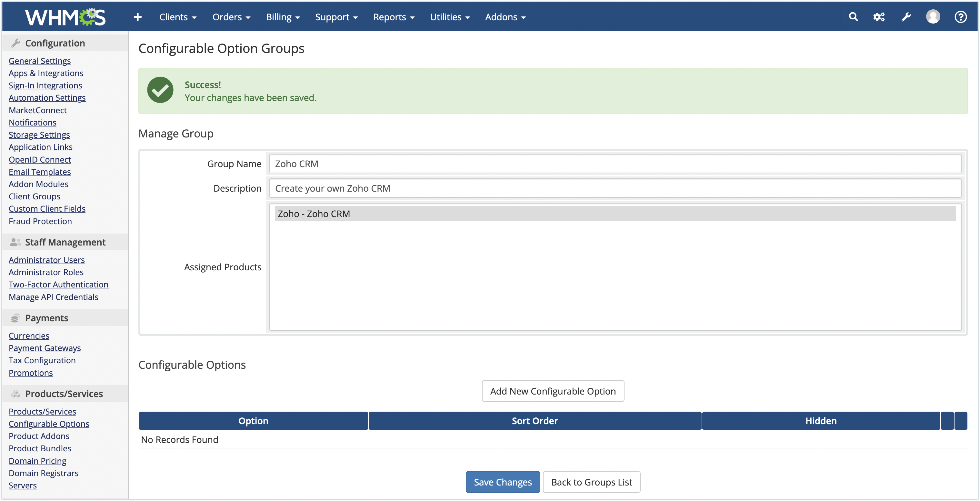Viewport: 980px width, 501px height.
Task: Click the Group Name text field
Action: 615,164
